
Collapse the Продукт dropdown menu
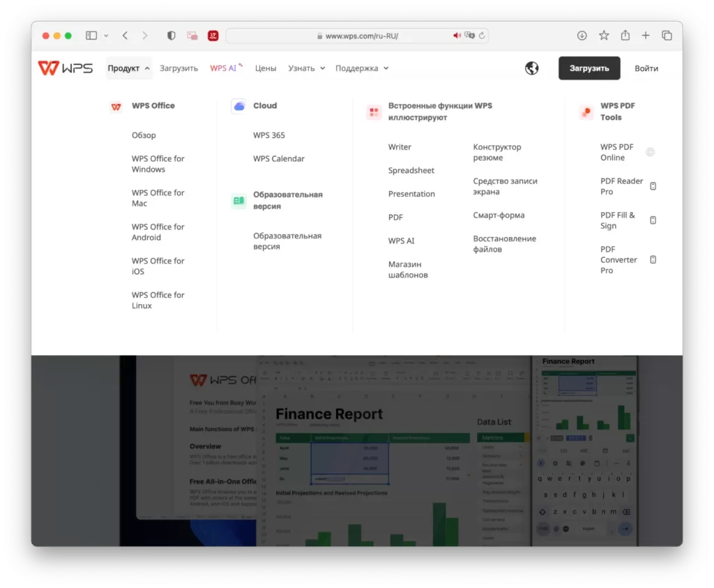[129, 68]
